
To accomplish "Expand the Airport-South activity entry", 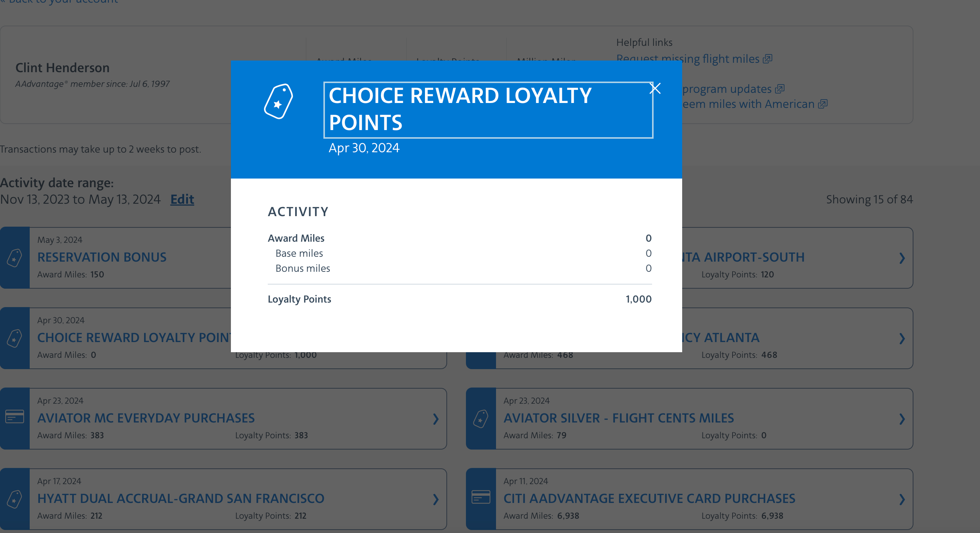I will pos(902,259).
